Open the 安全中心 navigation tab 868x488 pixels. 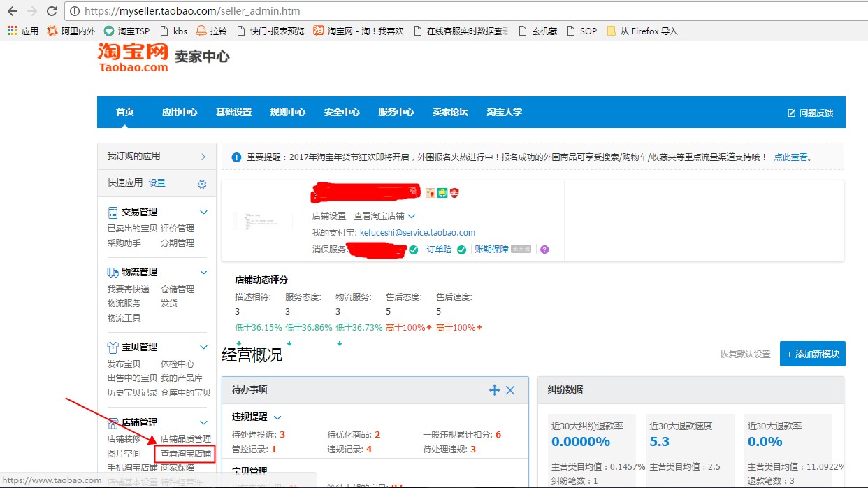(342, 112)
